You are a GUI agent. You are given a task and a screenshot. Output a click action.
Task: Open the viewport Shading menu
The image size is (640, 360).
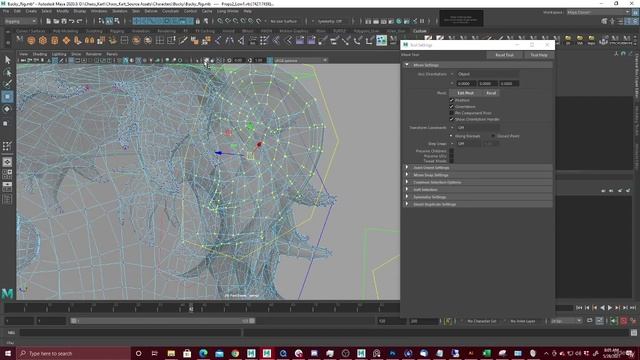pyautogui.click(x=40, y=54)
